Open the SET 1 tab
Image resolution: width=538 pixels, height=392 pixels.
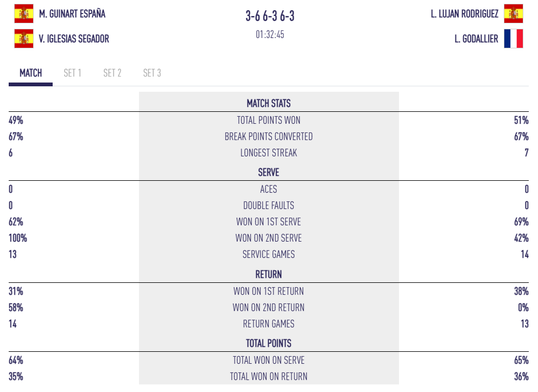coord(72,73)
